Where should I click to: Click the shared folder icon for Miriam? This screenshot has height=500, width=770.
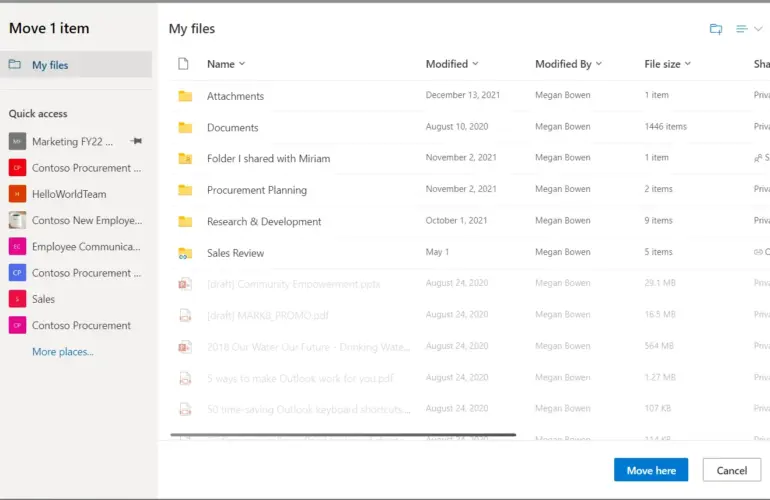tap(185, 158)
